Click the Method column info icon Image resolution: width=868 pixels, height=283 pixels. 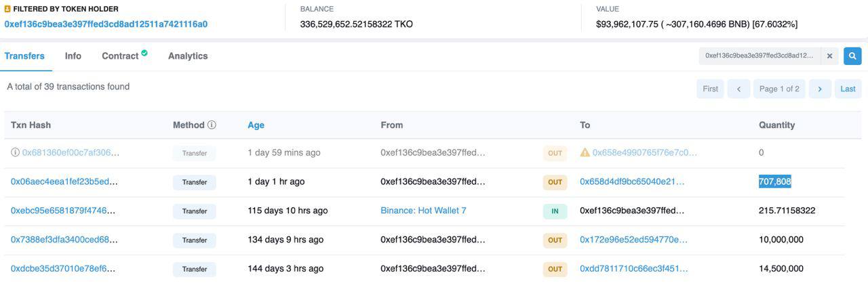(x=212, y=125)
